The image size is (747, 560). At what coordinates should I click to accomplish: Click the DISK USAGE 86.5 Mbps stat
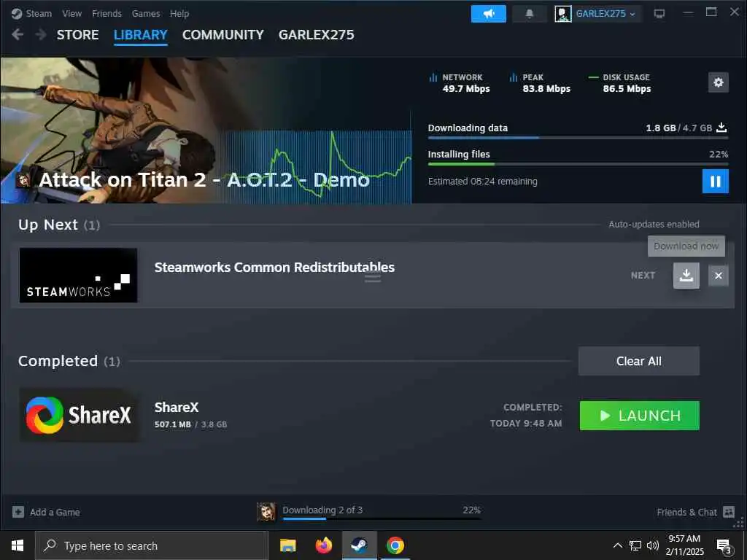620,83
